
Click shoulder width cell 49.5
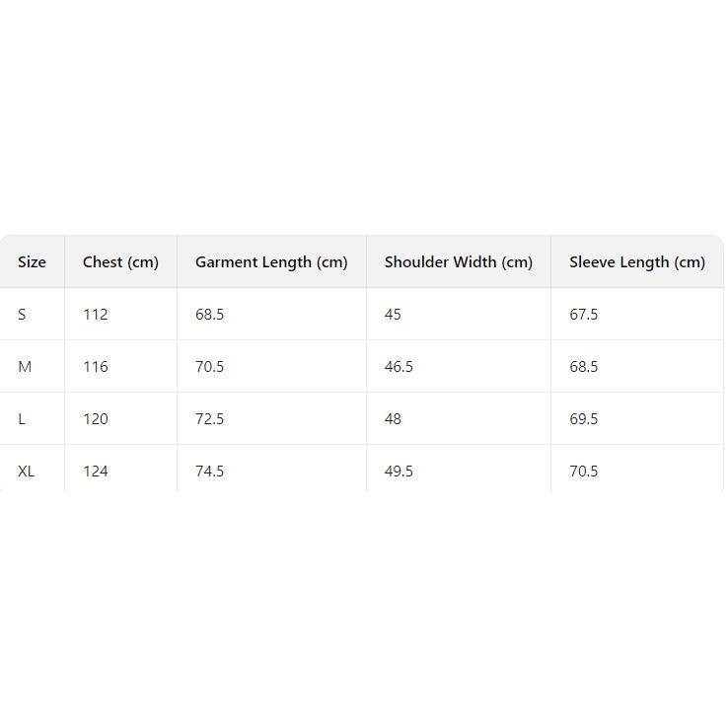tap(399, 472)
